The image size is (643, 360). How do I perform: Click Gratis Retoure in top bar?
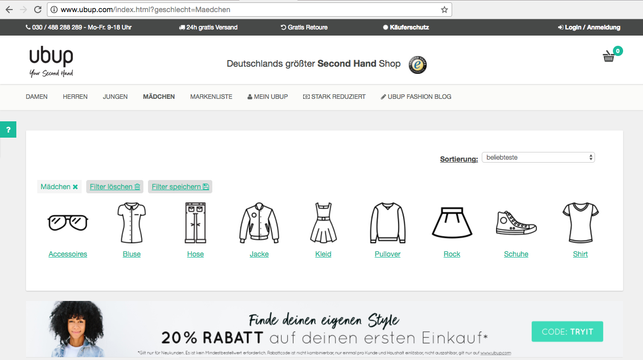304,27
